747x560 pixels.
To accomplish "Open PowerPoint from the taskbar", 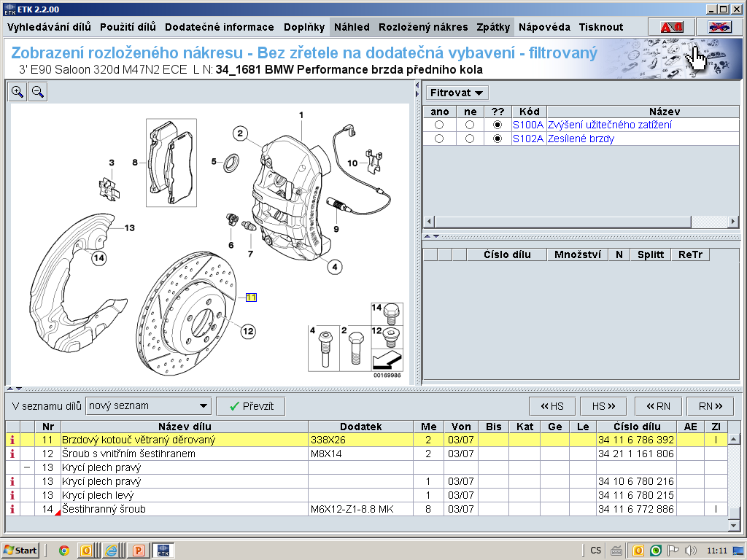I will (x=139, y=551).
